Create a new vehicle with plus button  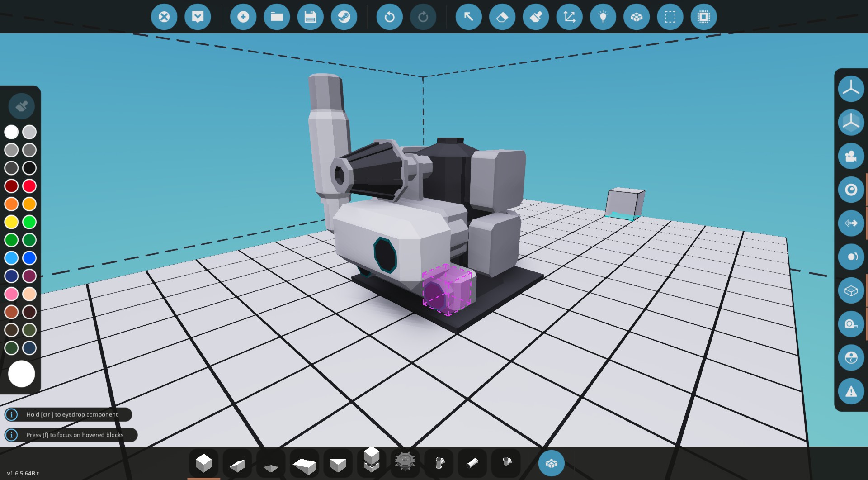pos(243,17)
